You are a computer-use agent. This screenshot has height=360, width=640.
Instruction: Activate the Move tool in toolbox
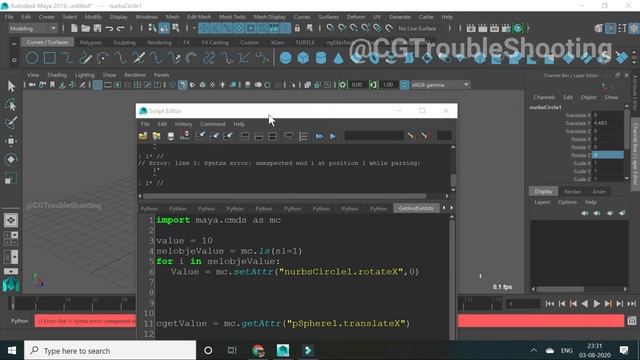pyautogui.click(x=11, y=141)
